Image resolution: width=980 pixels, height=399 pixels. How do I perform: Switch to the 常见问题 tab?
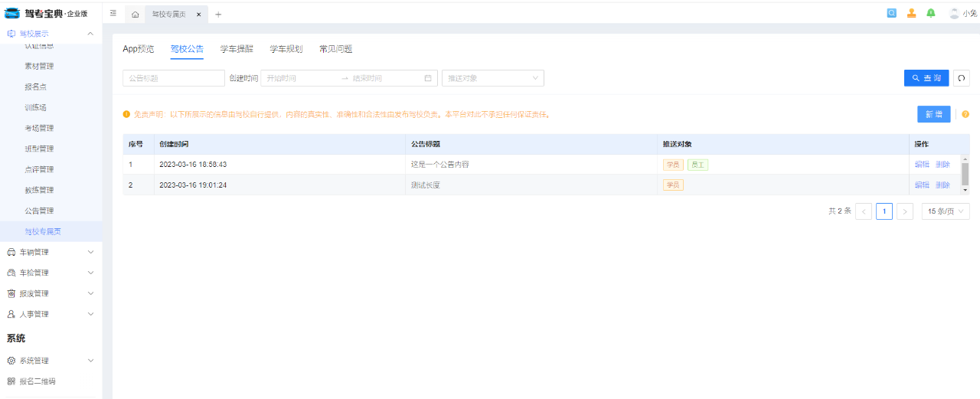(335, 49)
